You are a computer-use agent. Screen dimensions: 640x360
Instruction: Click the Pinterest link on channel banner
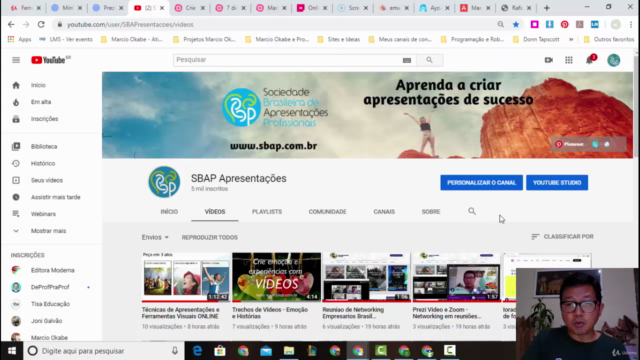(x=569, y=144)
